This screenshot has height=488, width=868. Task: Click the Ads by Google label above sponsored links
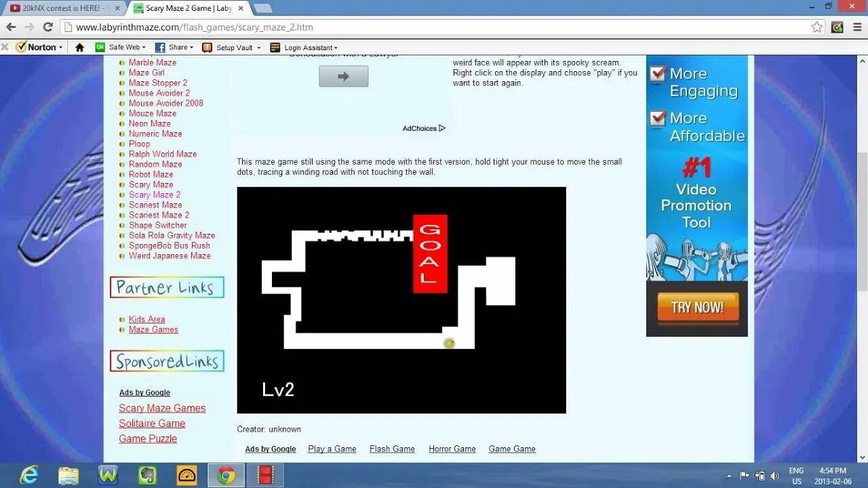pos(144,392)
